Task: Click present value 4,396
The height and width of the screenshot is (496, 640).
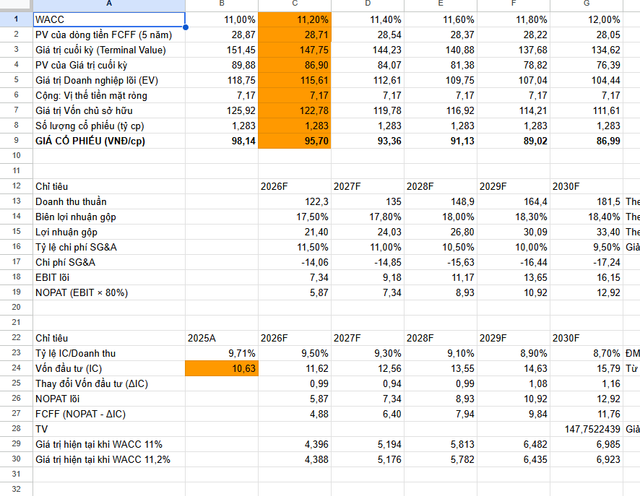Action: coord(295,444)
